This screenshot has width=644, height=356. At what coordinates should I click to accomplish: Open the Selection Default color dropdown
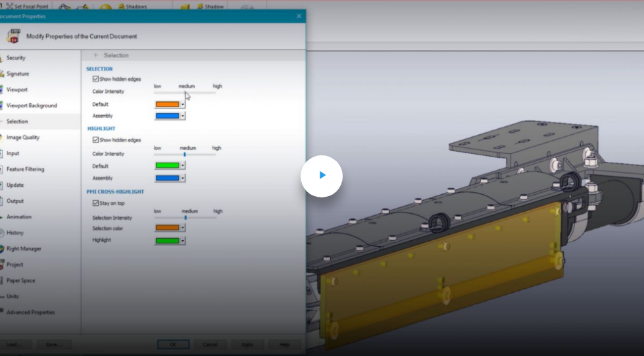pos(183,104)
